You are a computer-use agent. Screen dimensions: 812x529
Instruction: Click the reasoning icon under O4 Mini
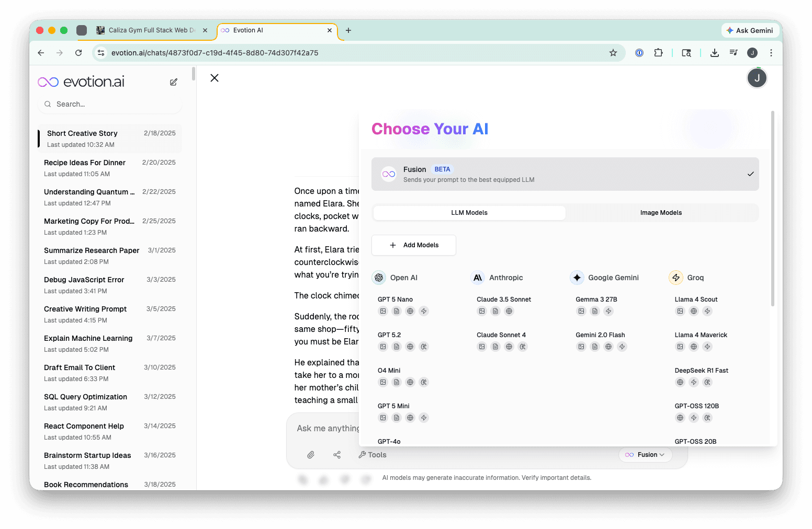424,382
